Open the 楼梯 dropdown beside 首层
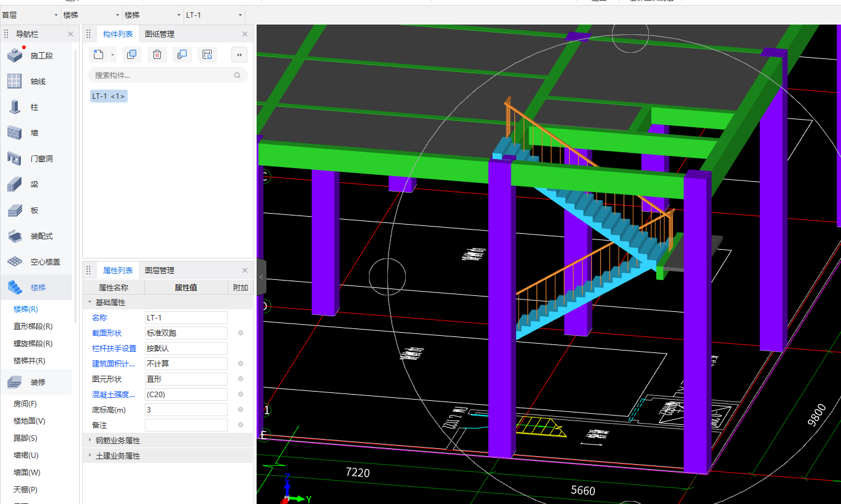Image resolution: width=841 pixels, height=504 pixels. (x=91, y=15)
